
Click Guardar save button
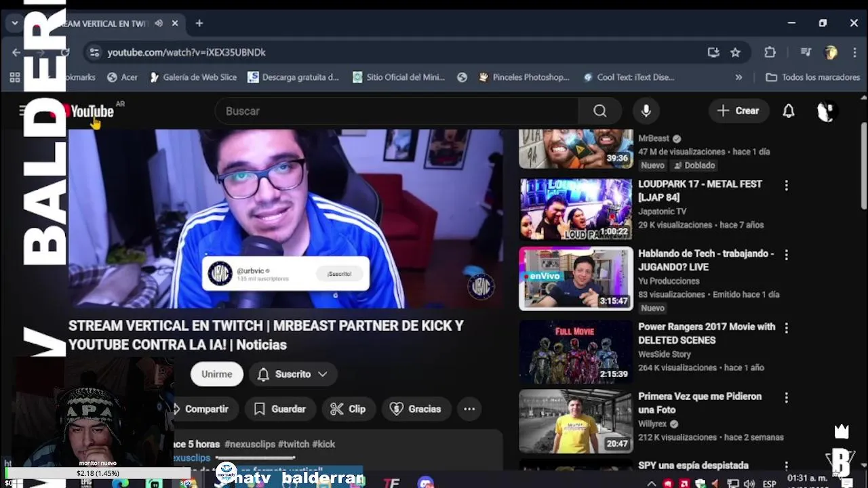pos(280,409)
